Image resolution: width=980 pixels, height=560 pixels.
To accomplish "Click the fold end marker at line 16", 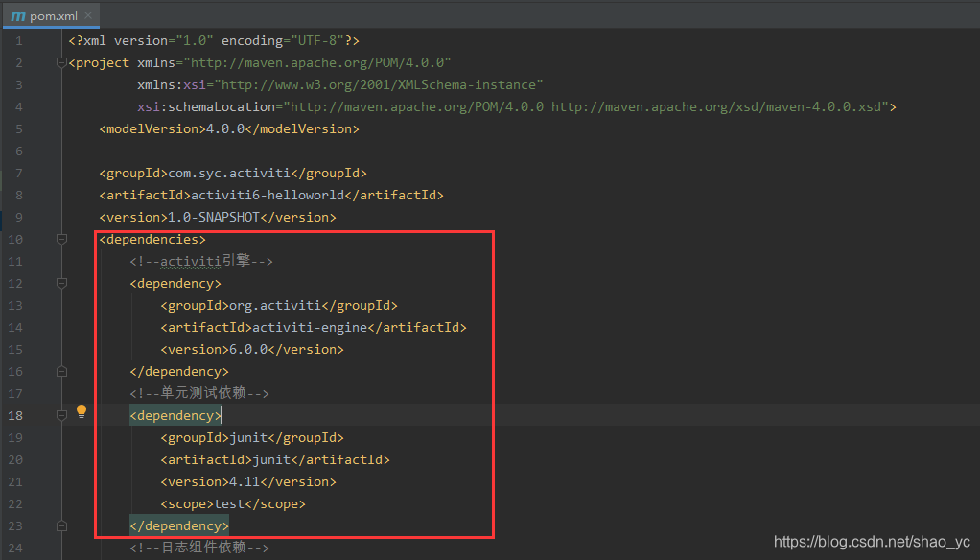I will click(x=61, y=370).
